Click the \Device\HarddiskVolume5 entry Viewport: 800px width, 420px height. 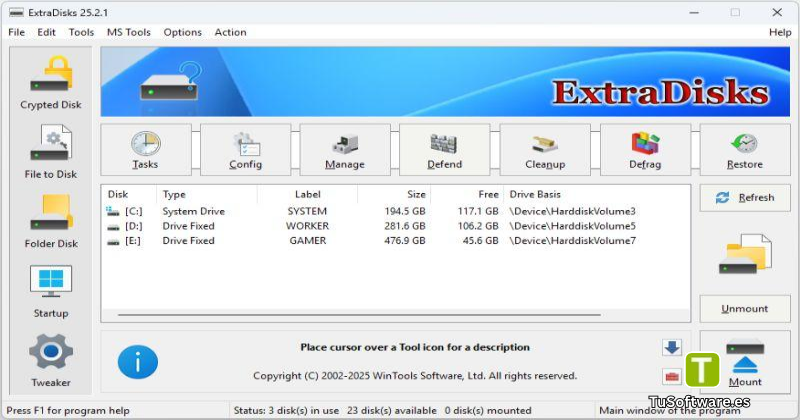(572, 226)
